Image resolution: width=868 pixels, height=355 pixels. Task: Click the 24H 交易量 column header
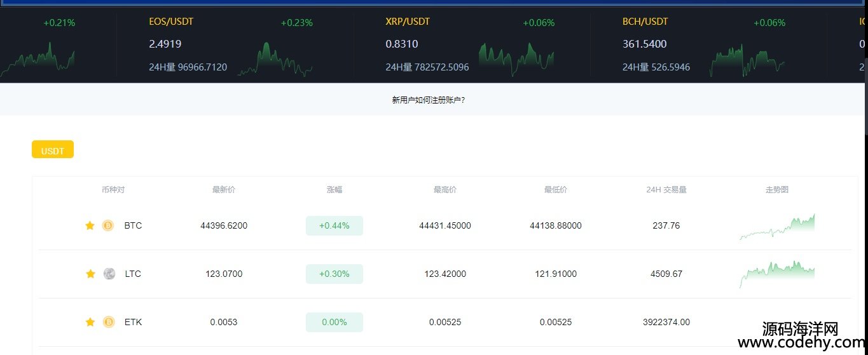(666, 189)
